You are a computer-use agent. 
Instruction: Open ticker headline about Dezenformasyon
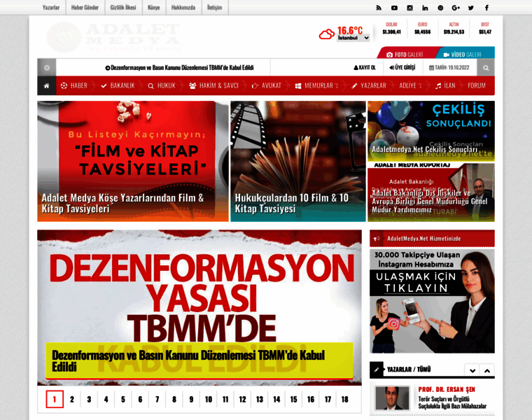(x=180, y=67)
